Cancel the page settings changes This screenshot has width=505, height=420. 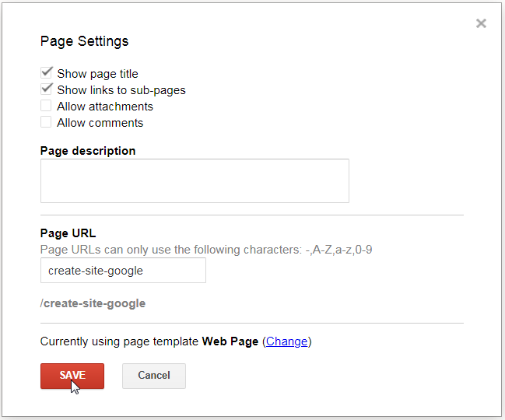click(x=154, y=376)
